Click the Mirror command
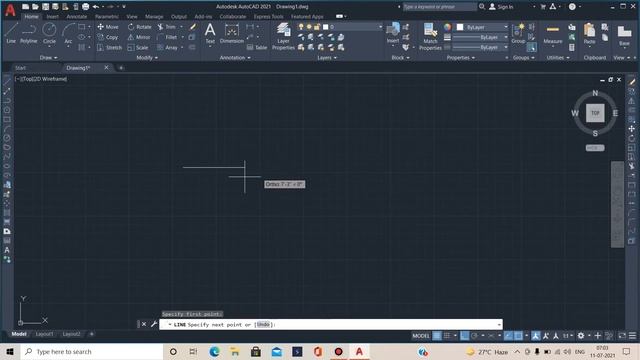 [139, 37]
